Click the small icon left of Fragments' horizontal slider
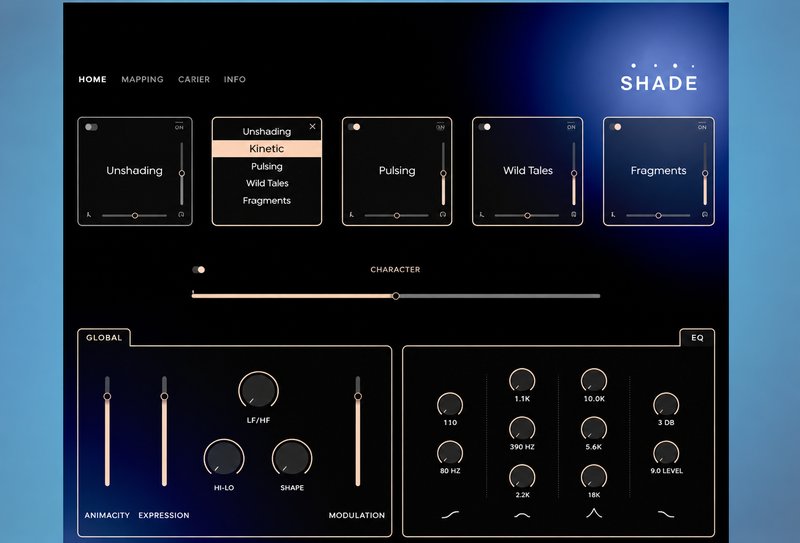Image resolution: width=800 pixels, height=543 pixels. tap(613, 215)
